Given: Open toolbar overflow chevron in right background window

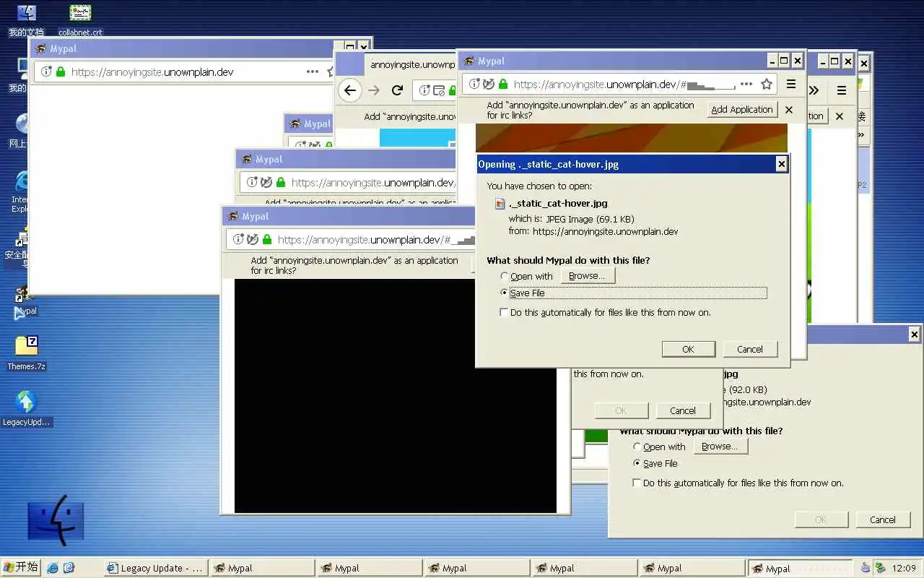Looking at the screenshot, I should pos(814,90).
